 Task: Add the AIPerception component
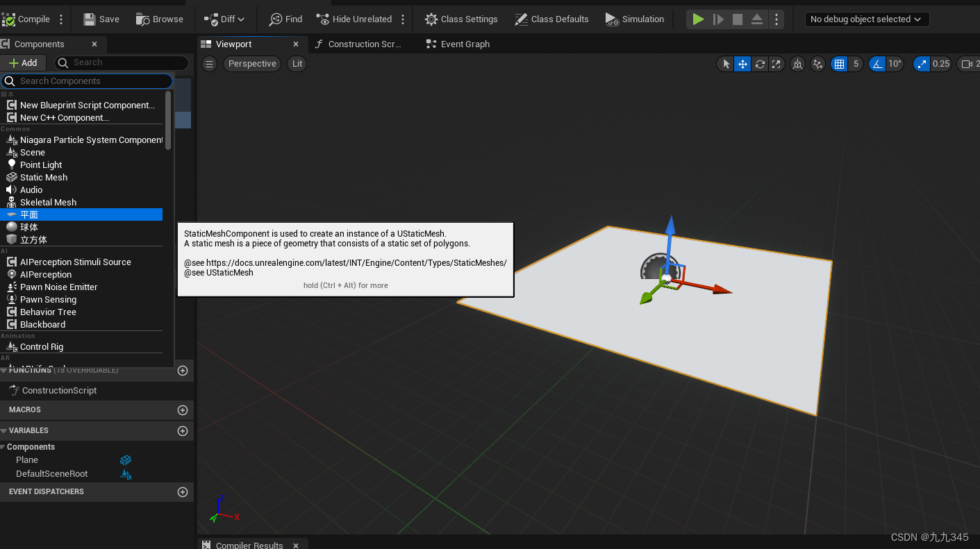click(x=81, y=275)
